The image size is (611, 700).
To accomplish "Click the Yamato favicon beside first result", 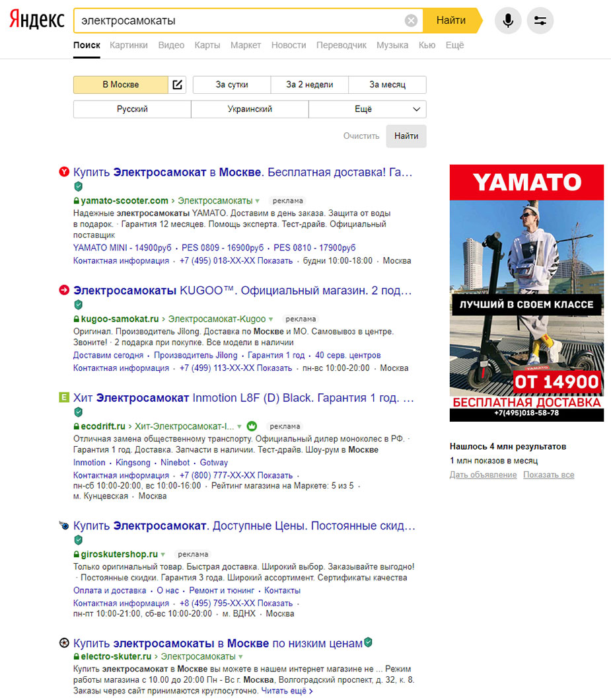I will 64,172.
